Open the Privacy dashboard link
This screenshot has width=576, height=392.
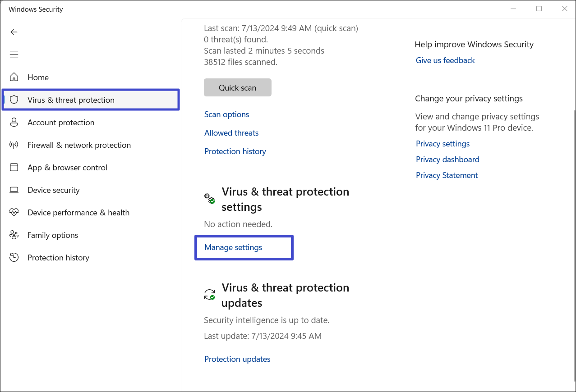coord(447,160)
